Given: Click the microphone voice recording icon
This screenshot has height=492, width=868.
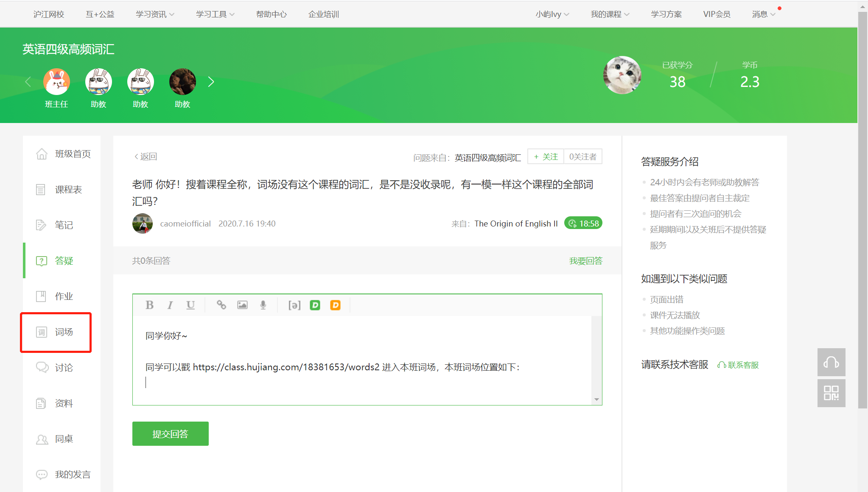Looking at the screenshot, I should pos(263,305).
